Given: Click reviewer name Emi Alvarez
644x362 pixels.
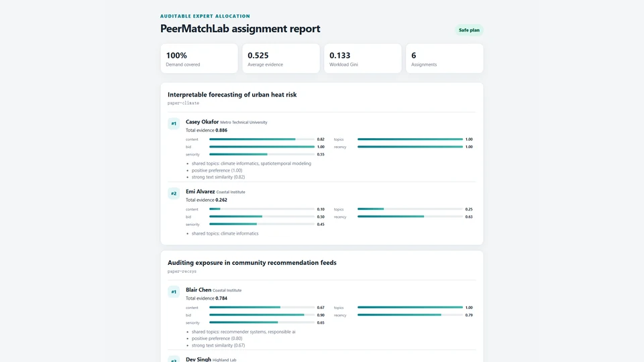Looking at the screenshot, I should tap(200, 192).
